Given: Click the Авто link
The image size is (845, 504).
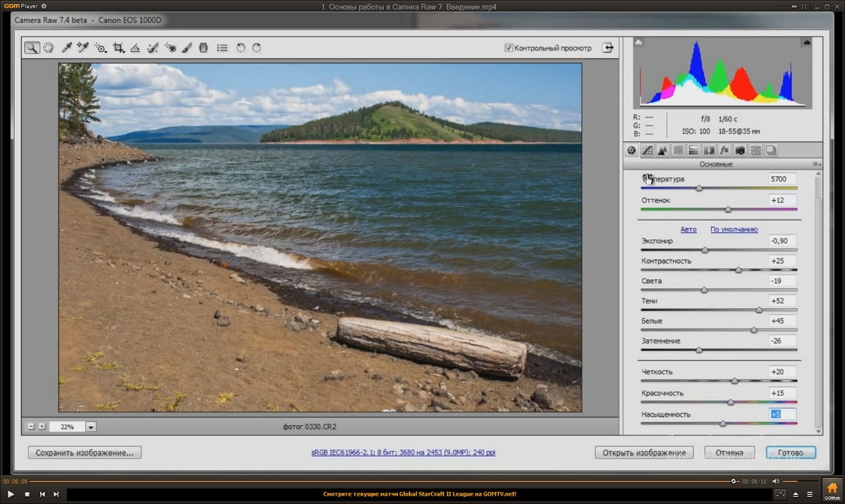Looking at the screenshot, I should [x=689, y=229].
